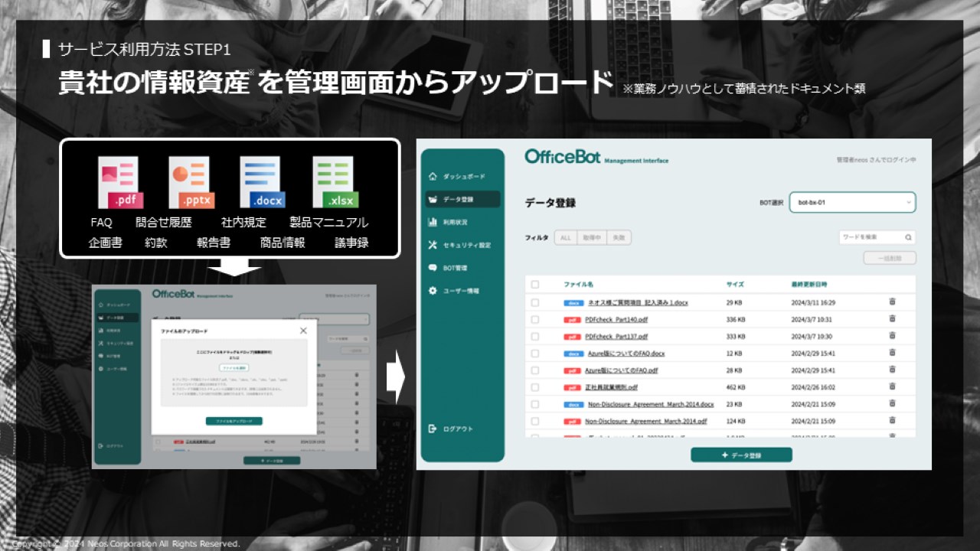Click the ワードを検索 search field
The image size is (980, 551).
pyautogui.click(x=877, y=237)
